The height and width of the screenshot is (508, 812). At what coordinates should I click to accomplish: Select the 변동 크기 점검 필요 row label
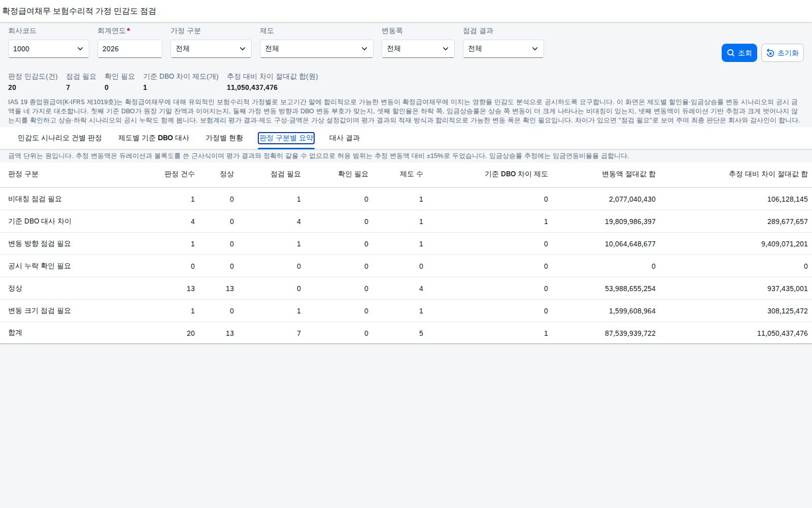pos(40,311)
